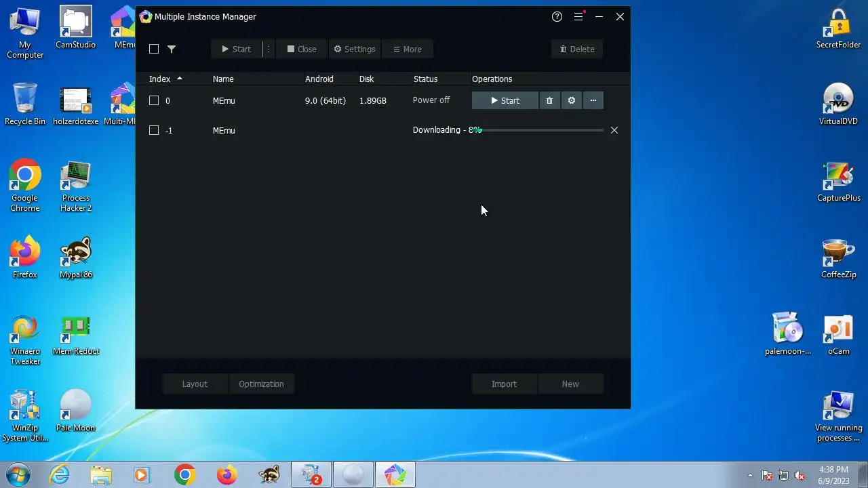Open View running processes desktop icon
The width and height of the screenshot is (868, 488).
click(x=839, y=416)
